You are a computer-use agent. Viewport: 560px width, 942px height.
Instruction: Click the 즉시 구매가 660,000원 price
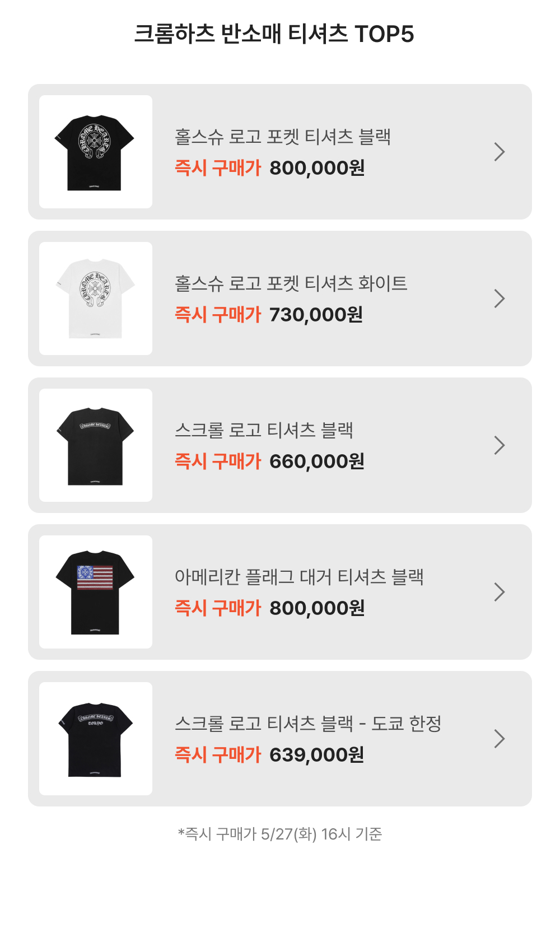[x=269, y=461]
